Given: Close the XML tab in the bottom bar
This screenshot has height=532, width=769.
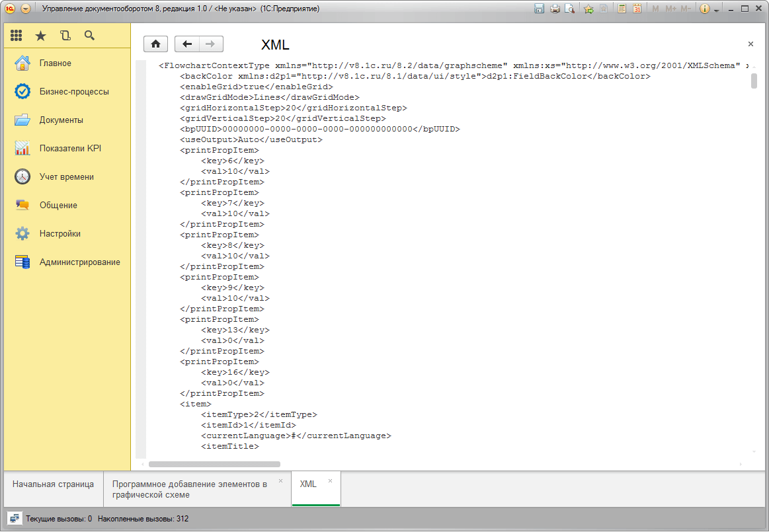Looking at the screenshot, I should (x=331, y=480).
